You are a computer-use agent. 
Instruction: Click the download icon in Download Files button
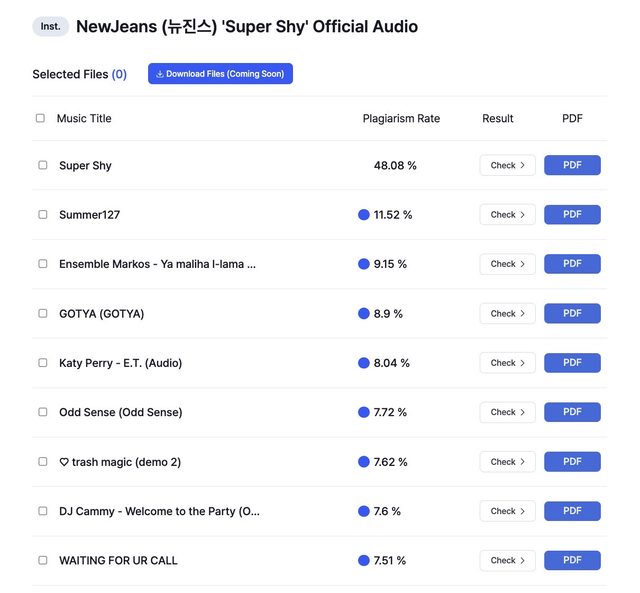(160, 74)
